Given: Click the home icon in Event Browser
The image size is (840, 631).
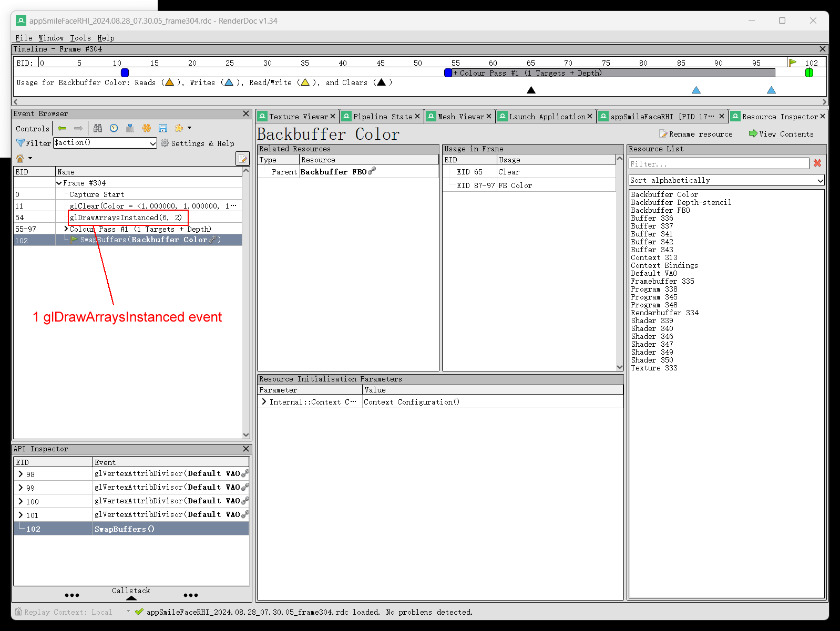Looking at the screenshot, I should tap(20, 158).
